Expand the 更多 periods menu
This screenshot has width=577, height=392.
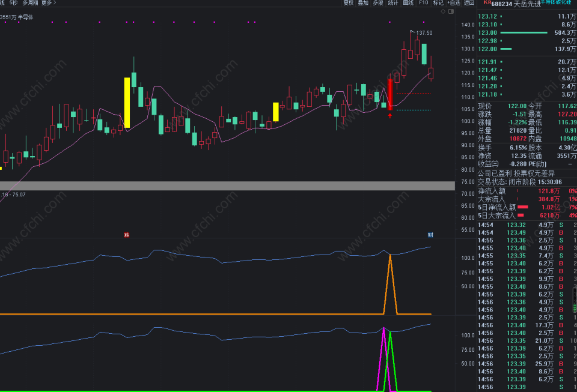49,2
